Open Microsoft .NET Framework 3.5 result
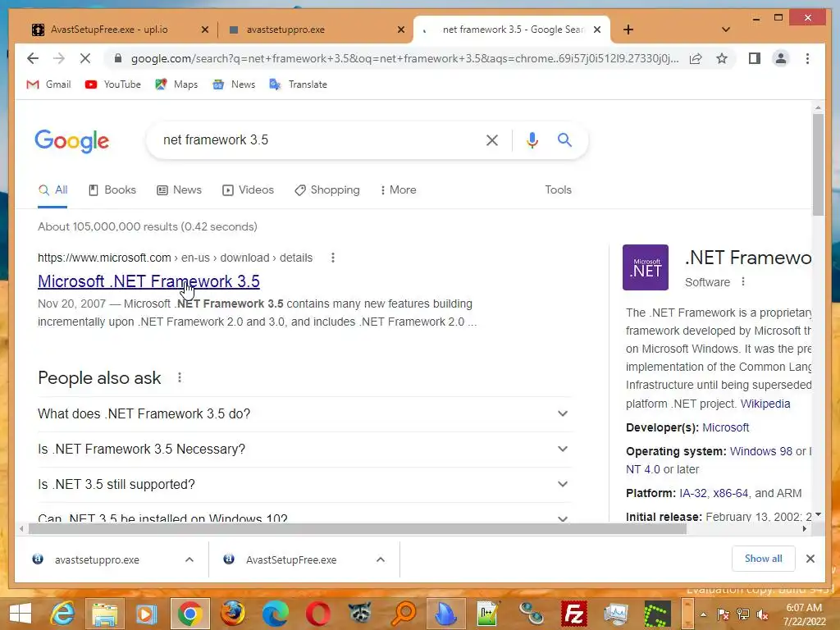The width and height of the screenshot is (840, 630). coord(149,281)
